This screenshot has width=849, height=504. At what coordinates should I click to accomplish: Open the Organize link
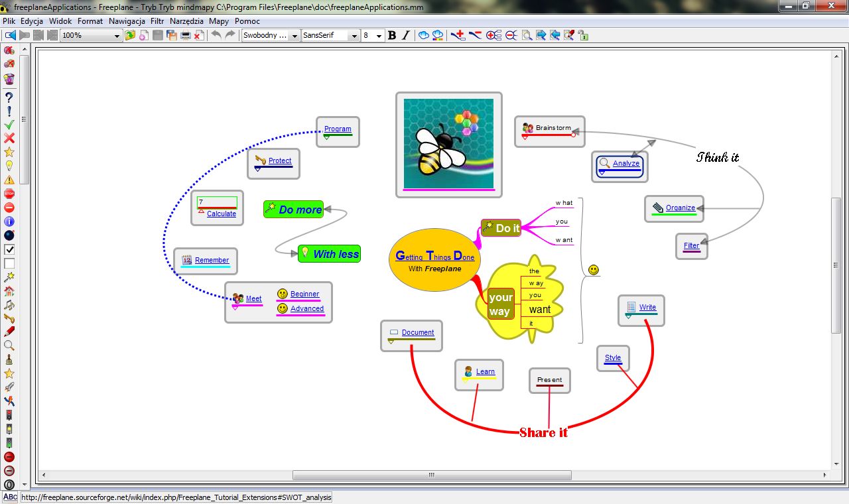pos(681,208)
